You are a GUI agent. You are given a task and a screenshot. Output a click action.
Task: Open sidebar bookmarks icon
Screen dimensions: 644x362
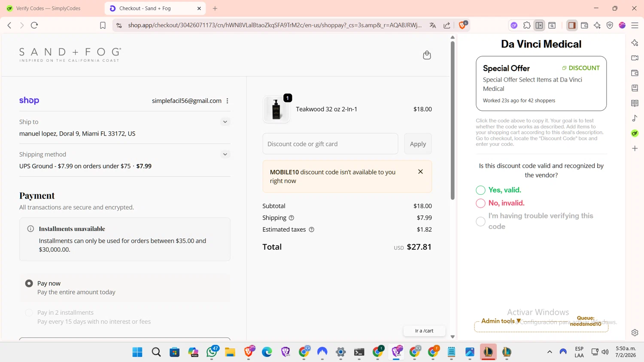coord(635,88)
